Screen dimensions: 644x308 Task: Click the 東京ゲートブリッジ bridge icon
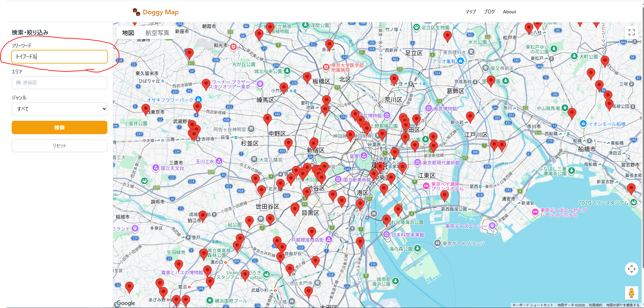(x=438, y=243)
